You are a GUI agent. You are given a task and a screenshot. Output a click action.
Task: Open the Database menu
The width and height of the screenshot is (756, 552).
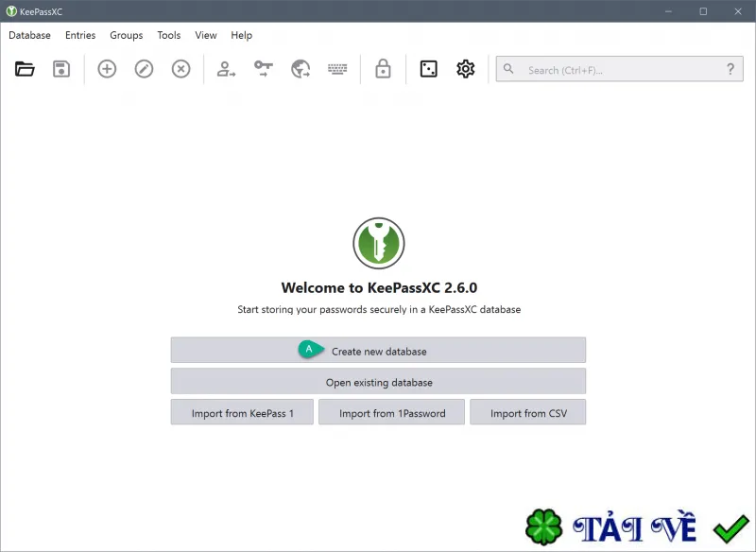(x=29, y=35)
